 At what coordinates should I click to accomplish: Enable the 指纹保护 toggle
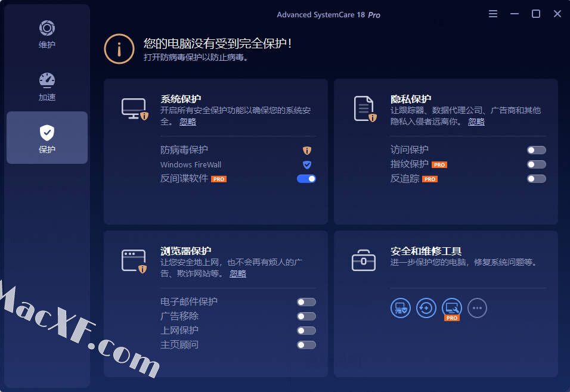[537, 164]
